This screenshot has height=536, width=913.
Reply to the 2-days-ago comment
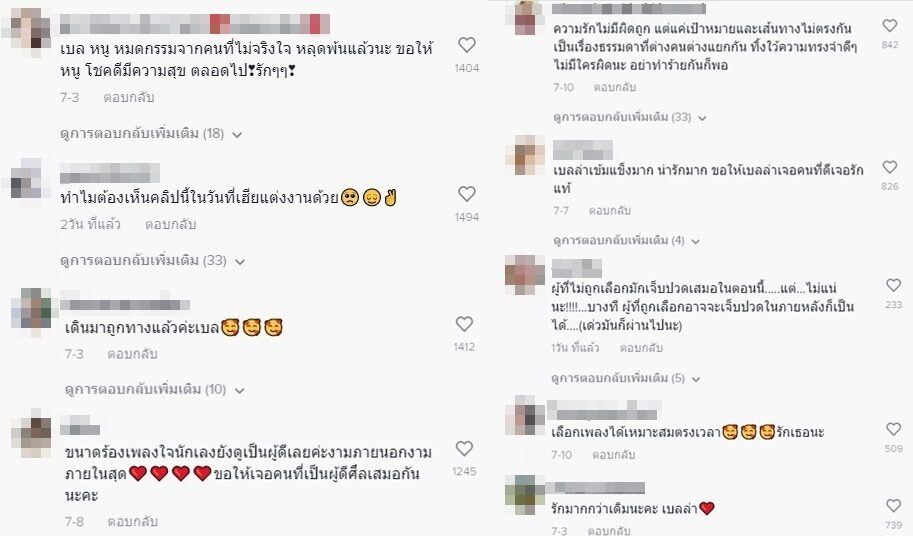(x=170, y=225)
